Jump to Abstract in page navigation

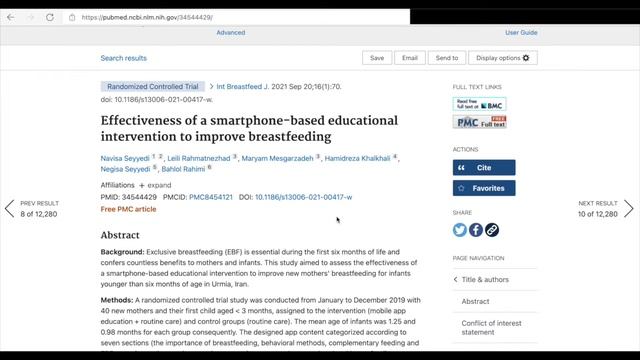tap(476, 301)
